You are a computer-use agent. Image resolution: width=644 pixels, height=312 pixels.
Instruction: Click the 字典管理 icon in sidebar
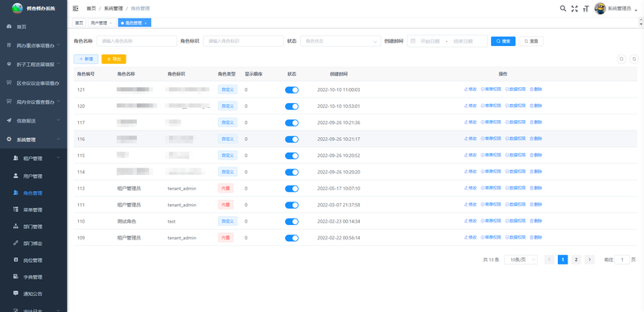15,277
